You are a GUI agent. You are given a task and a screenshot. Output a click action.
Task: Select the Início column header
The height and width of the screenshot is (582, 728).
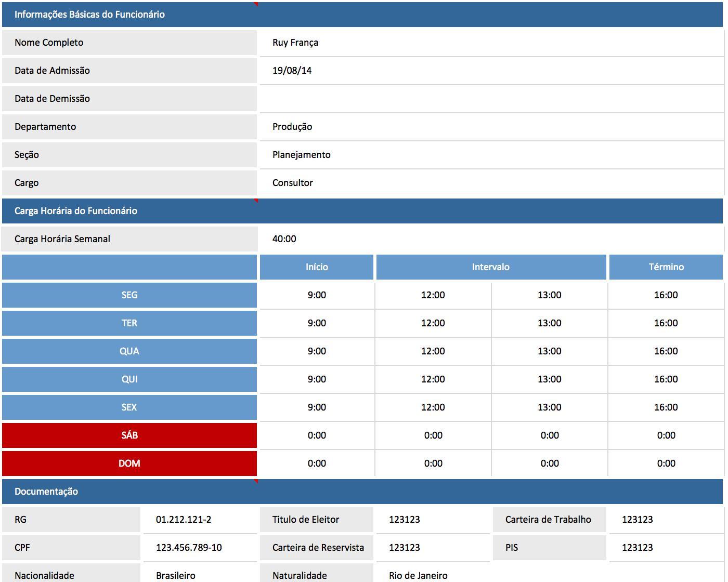click(317, 267)
